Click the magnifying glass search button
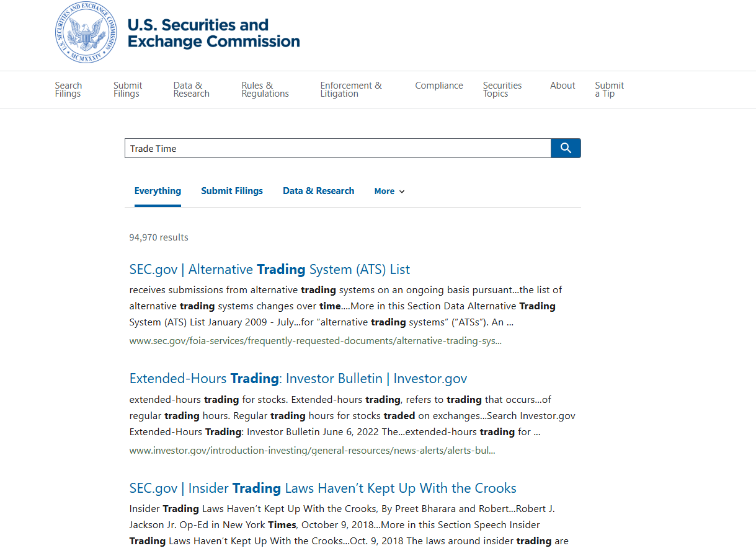The image size is (756, 556). pyautogui.click(x=566, y=148)
